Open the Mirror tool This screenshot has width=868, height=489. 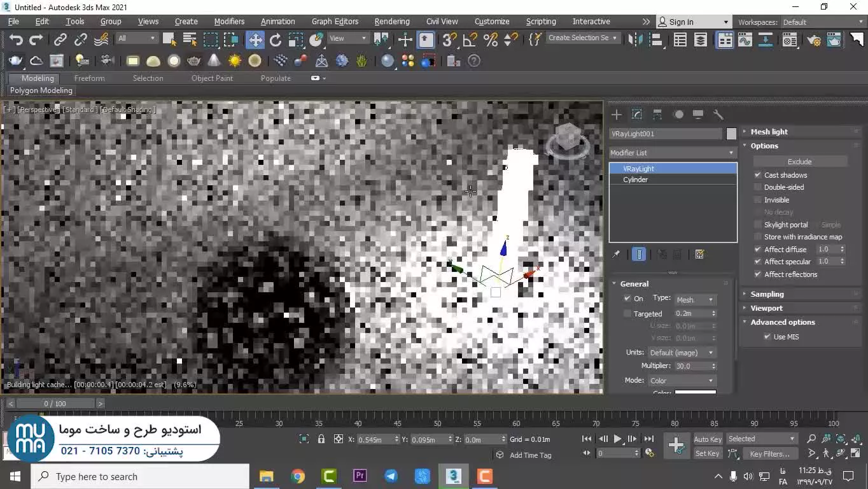click(x=635, y=40)
